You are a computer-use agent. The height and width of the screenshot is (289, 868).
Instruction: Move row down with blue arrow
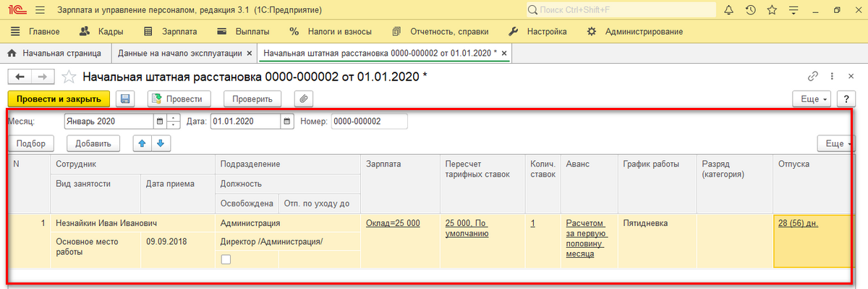pos(161,143)
